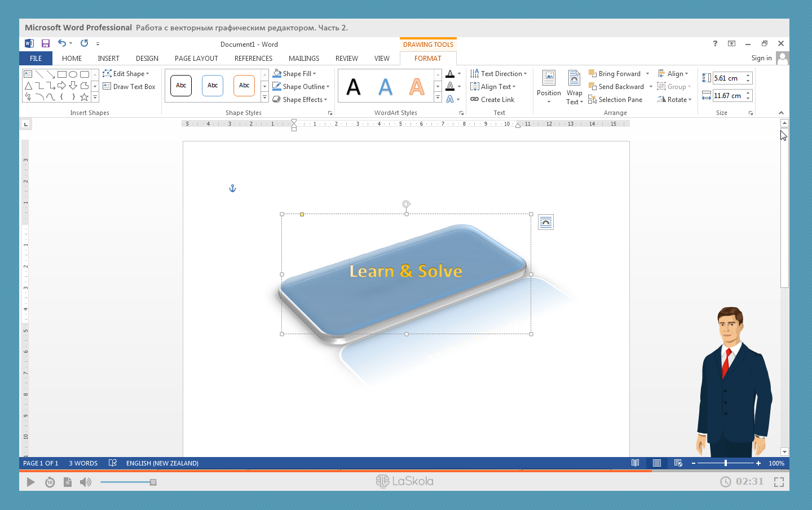Click the Draw Text Box tool
The height and width of the screenshot is (510, 812).
129,87
